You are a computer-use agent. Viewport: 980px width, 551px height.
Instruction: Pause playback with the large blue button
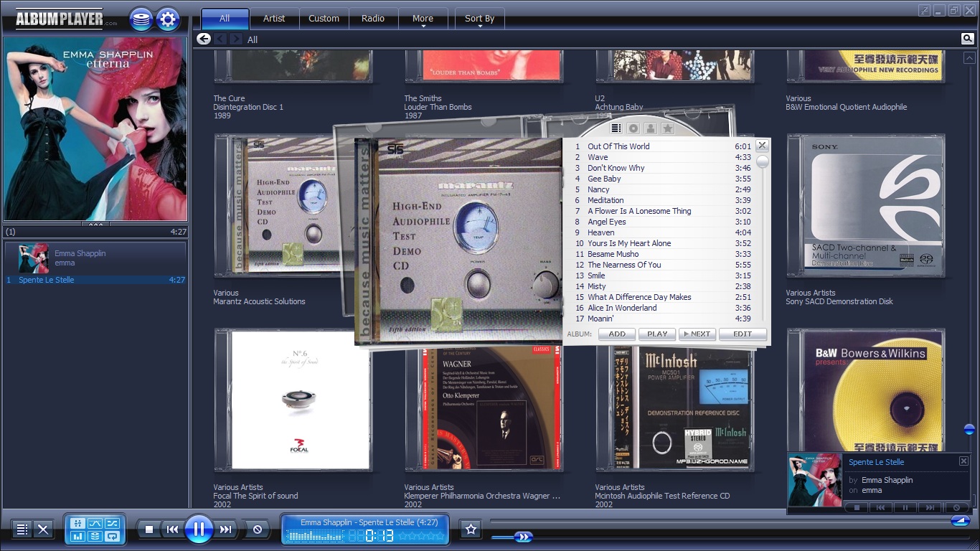point(199,529)
